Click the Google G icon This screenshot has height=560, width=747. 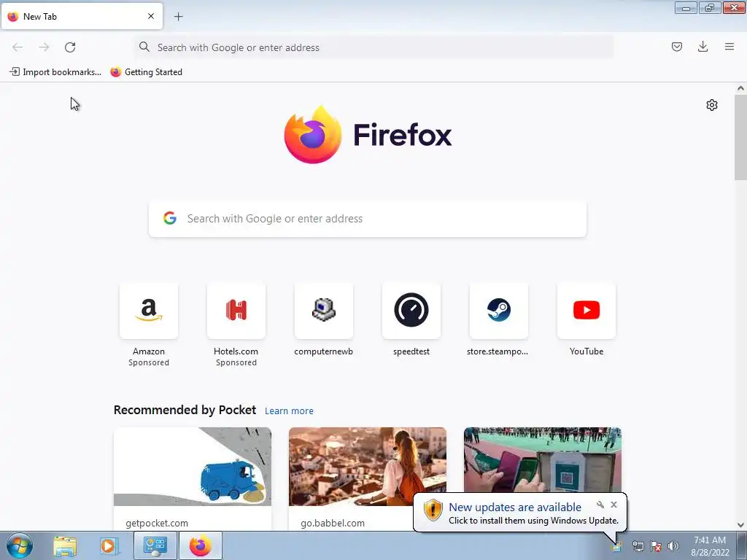click(x=170, y=219)
